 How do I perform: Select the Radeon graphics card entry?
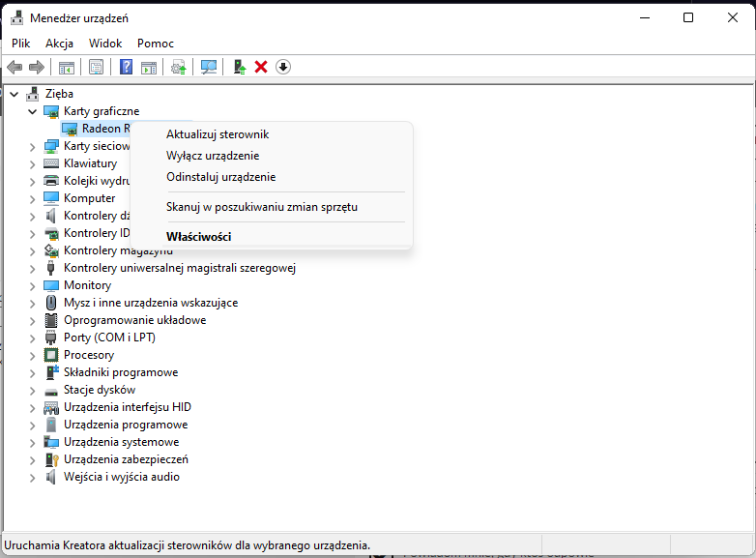pyautogui.click(x=105, y=129)
